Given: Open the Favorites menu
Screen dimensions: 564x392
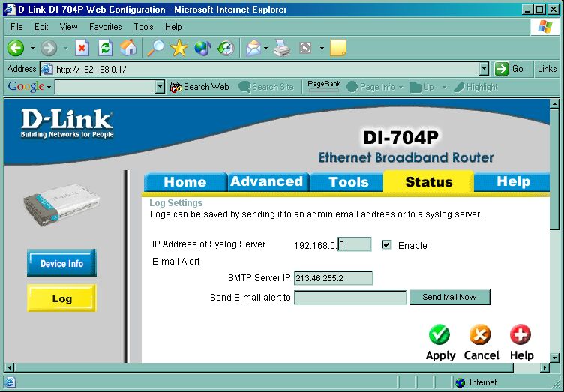Looking at the screenshot, I should point(106,27).
